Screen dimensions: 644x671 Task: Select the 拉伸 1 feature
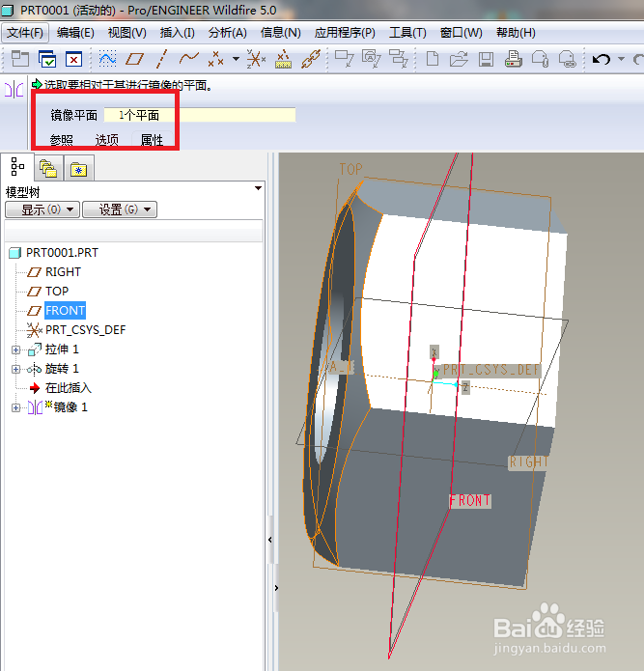tap(62, 349)
